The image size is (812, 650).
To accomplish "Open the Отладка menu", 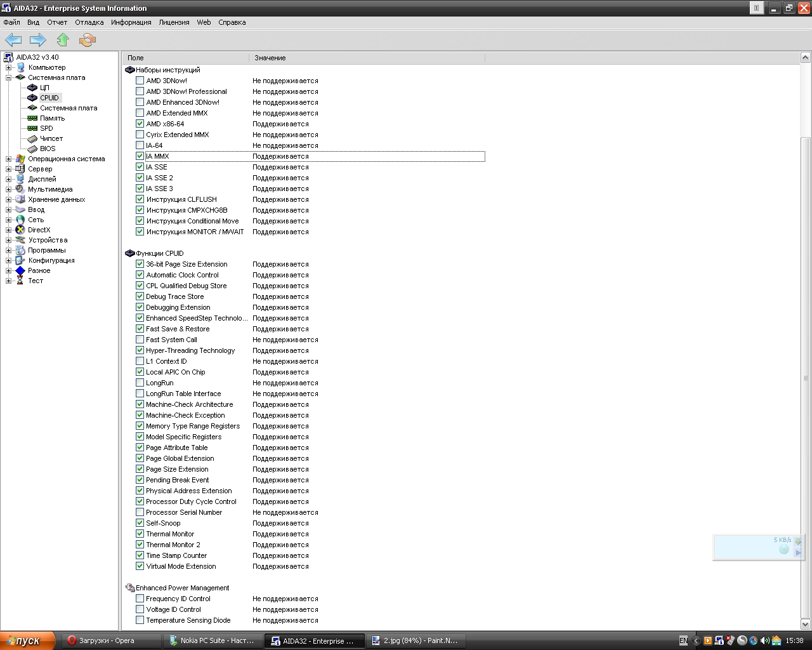I will pyautogui.click(x=89, y=22).
